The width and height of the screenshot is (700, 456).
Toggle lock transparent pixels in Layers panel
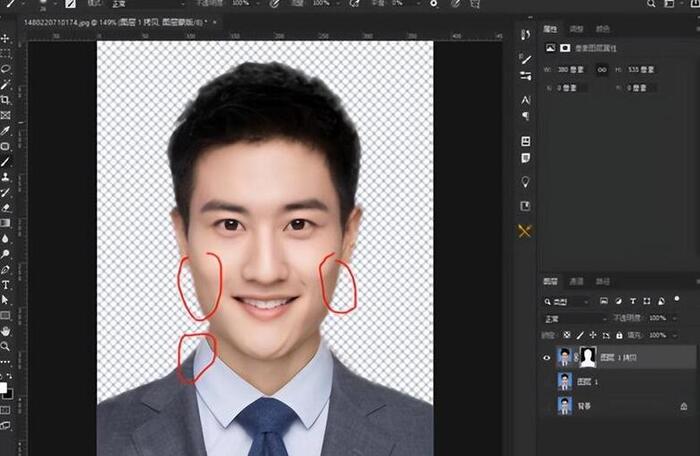point(567,335)
